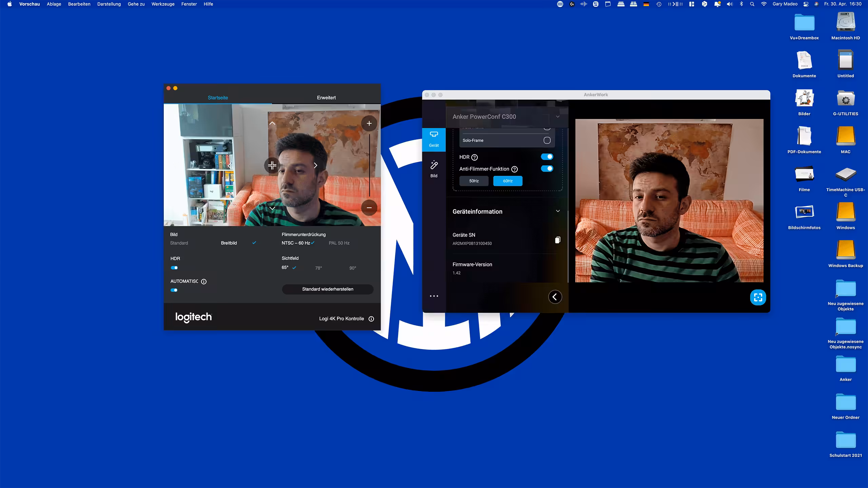Open the Wi-Fi menu bar icon
Image resolution: width=868 pixels, height=488 pixels.
[764, 4]
